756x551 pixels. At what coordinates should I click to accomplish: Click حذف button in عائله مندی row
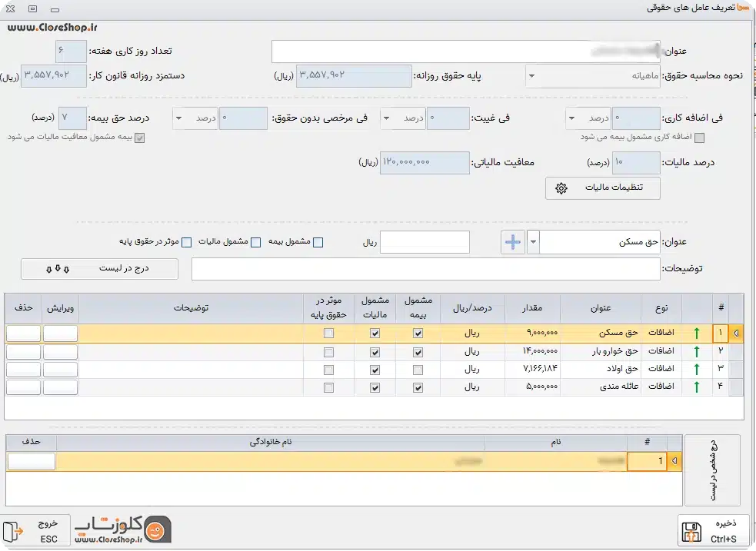pos(23,387)
